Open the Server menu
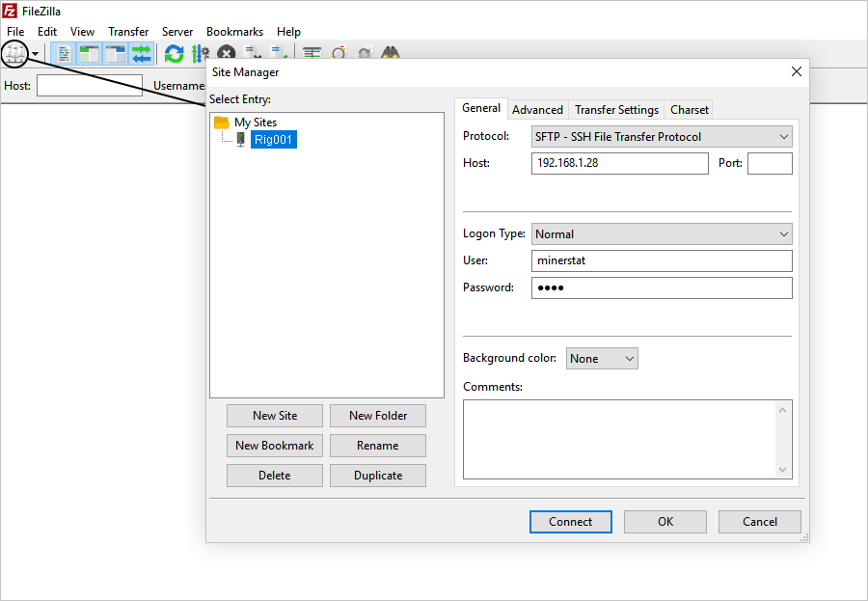Viewport: 868px width, 601px height. [x=177, y=32]
